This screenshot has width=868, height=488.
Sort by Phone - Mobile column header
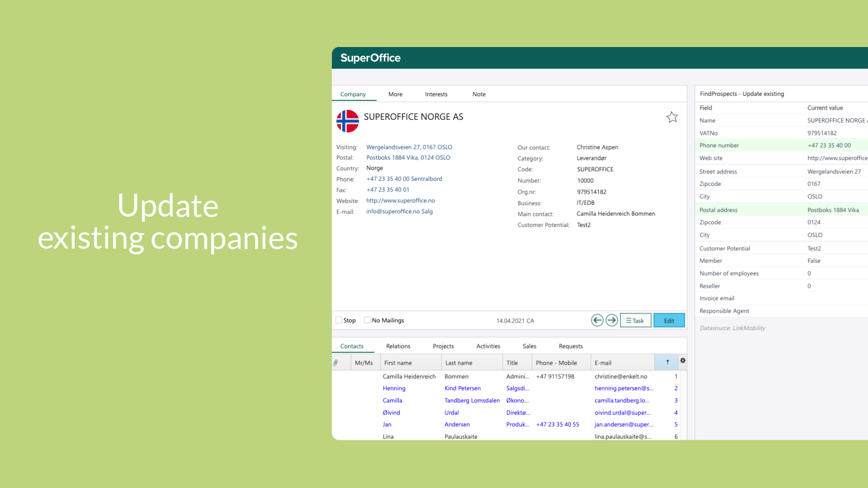click(x=561, y=362)
